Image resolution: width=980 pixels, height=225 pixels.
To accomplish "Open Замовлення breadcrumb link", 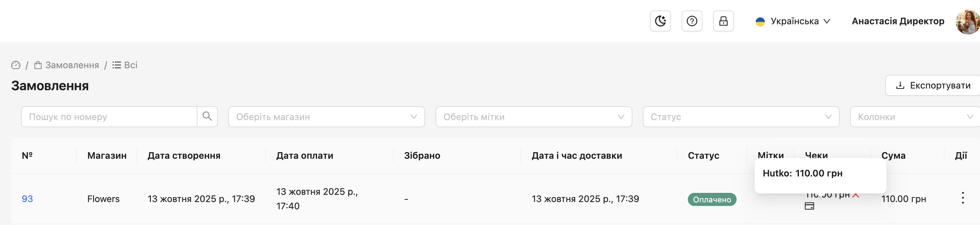I will (x=67, y=65).
